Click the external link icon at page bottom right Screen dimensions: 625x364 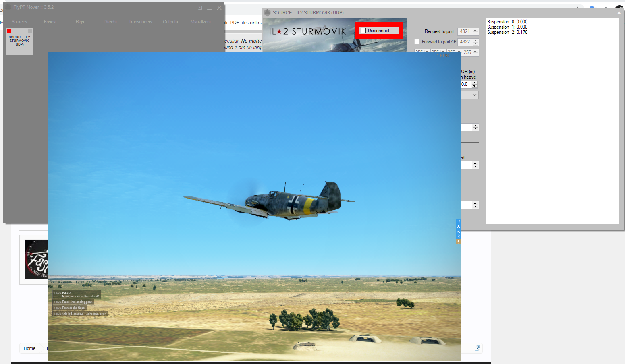478,348
